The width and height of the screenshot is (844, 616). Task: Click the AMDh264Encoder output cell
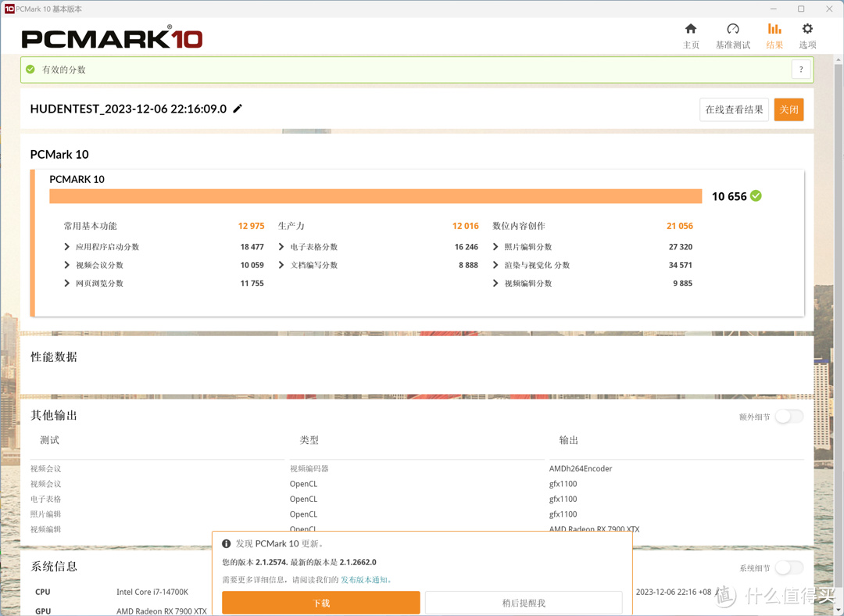coord(580,468)
